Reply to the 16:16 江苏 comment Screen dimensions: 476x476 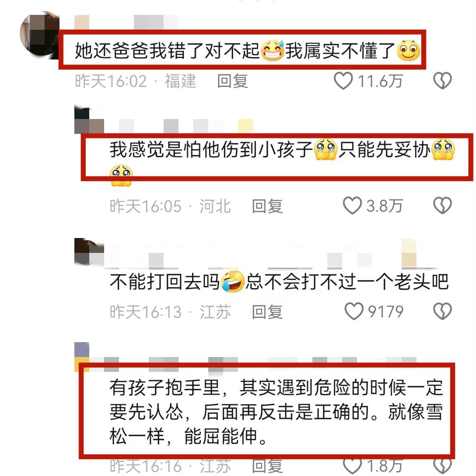click(x=267, y=466)
